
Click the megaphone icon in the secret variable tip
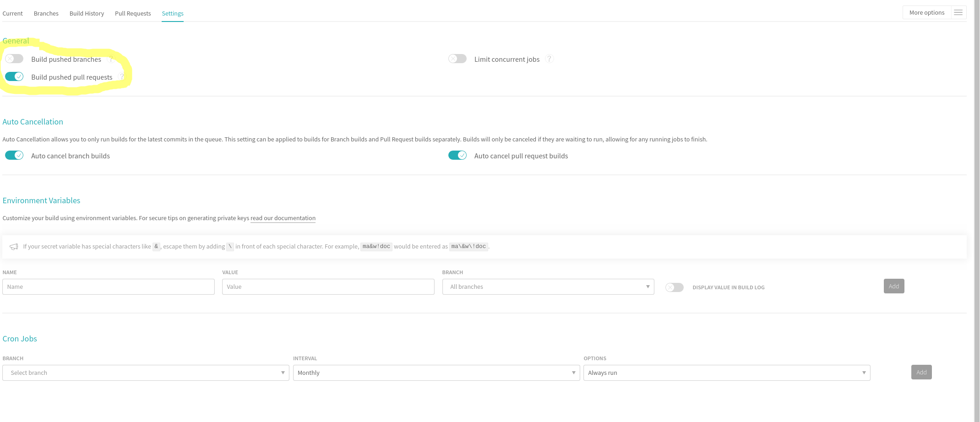pyautogui.click(x=14, y=247)
